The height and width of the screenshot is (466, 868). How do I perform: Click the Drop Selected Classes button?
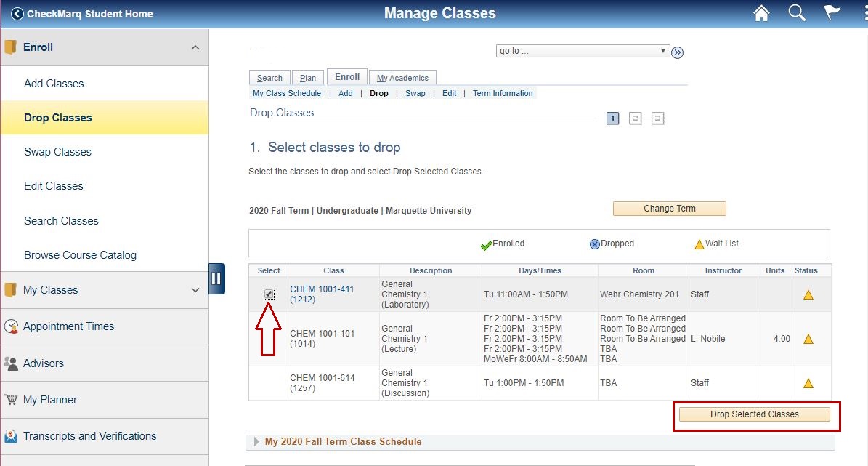(x=754, y=414)
